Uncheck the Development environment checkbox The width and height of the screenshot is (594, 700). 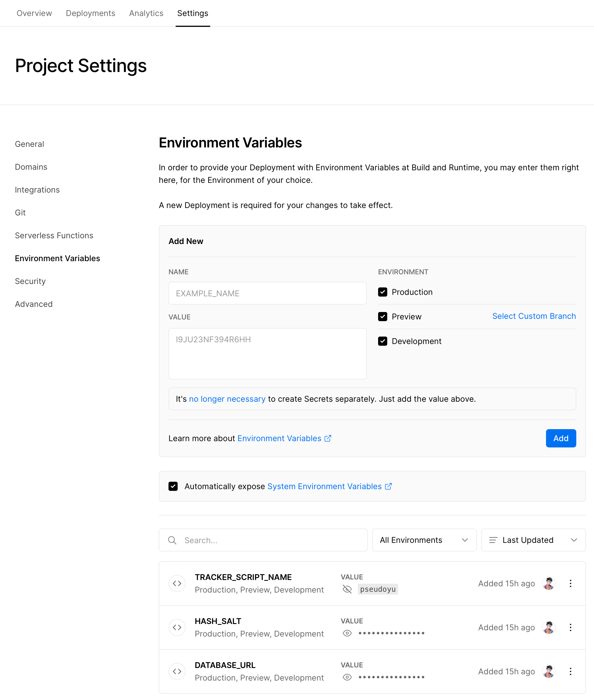click(x=383, y=341)
